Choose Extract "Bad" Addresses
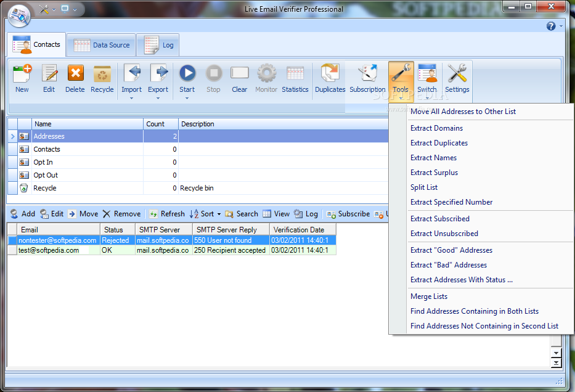 tap(449, 265)
